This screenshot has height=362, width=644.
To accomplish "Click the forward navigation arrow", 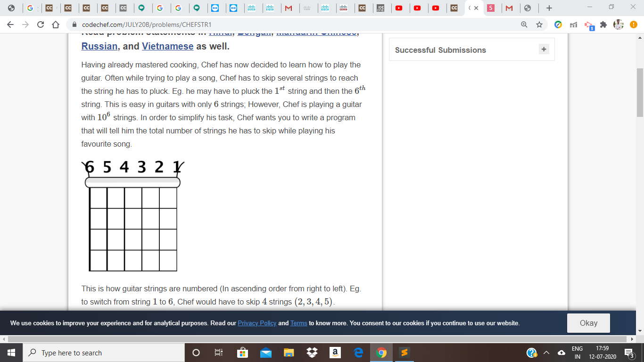I will [25, 25].
